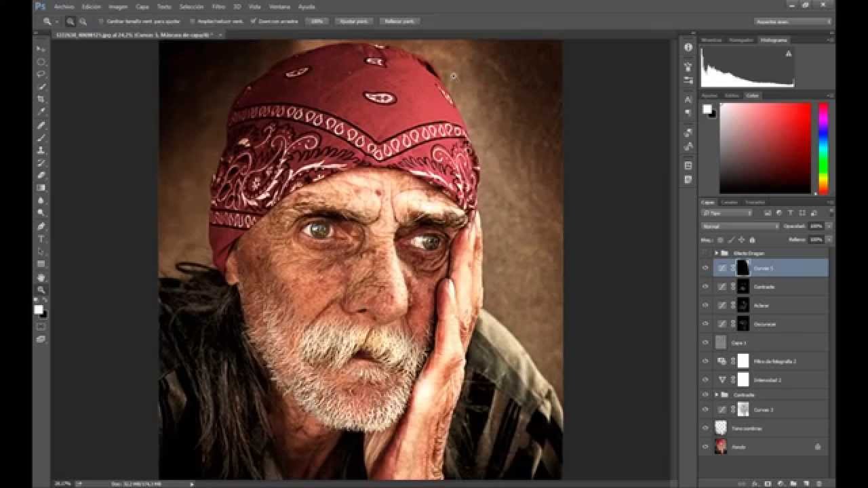Open the Ayuda menu
The width and height of the screenshot is (868, 488).
click(x=307, y=6)
